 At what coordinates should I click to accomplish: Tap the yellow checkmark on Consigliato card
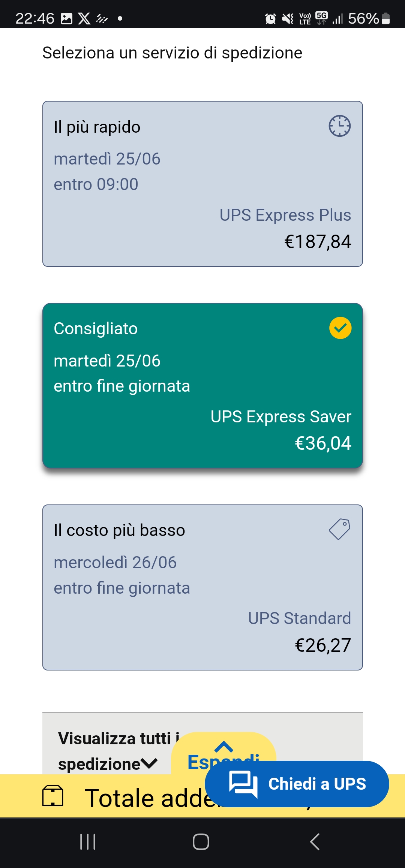[x=340, y=328]
